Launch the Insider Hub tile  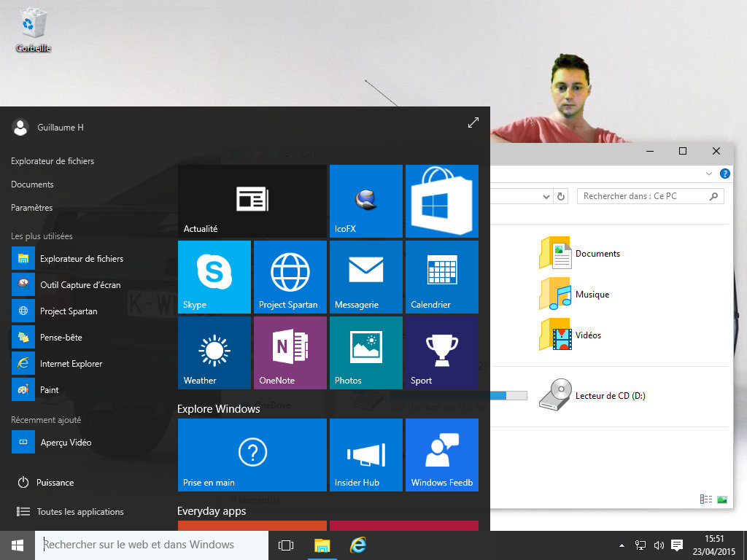coord(365,454)
